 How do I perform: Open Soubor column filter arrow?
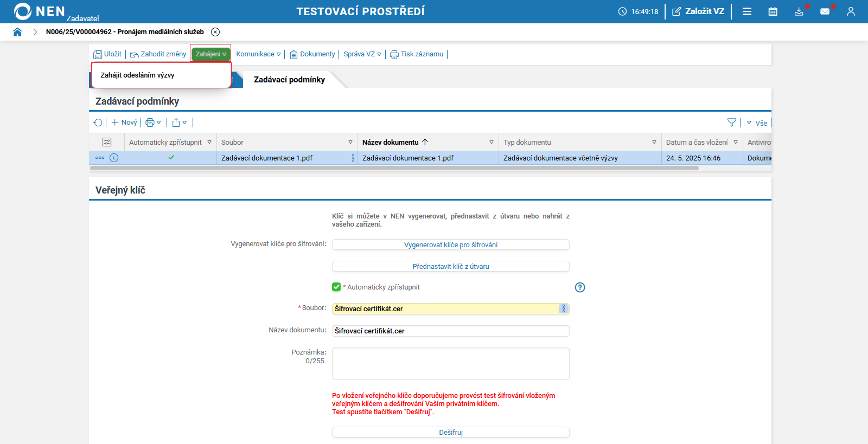[x=350, y=142]
